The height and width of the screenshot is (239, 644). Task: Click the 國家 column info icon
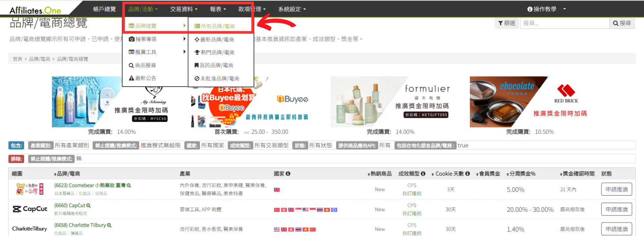click(288, 174)
